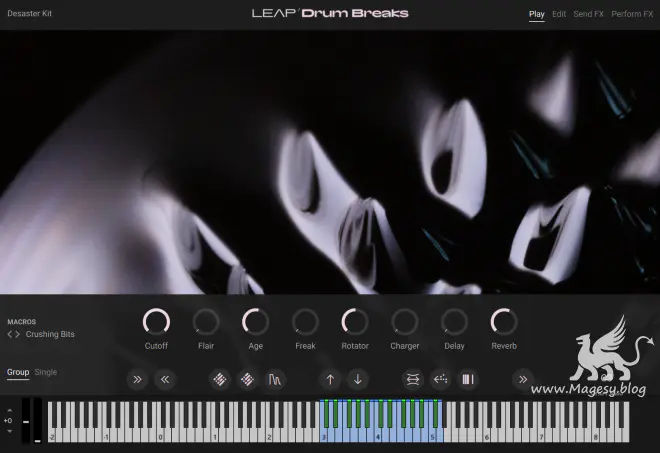Increase octave with up arrow stepper
The width and height of the screenshot is (660, 453).
(9, 410)
